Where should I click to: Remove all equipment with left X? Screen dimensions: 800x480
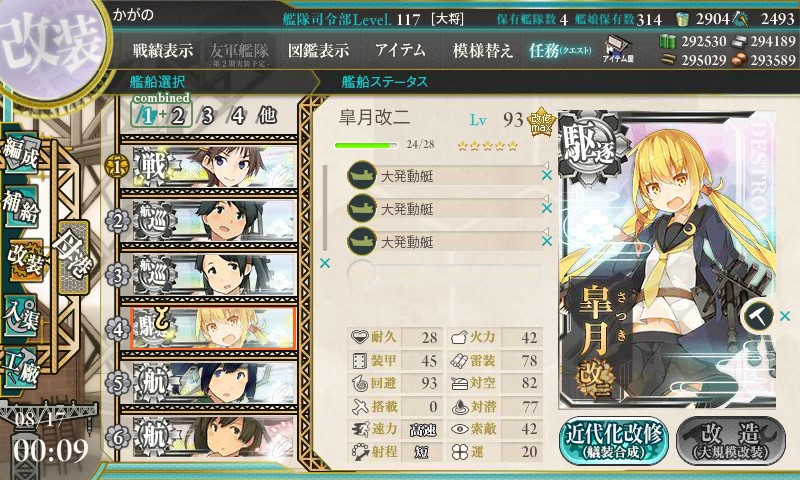[324, 263]
